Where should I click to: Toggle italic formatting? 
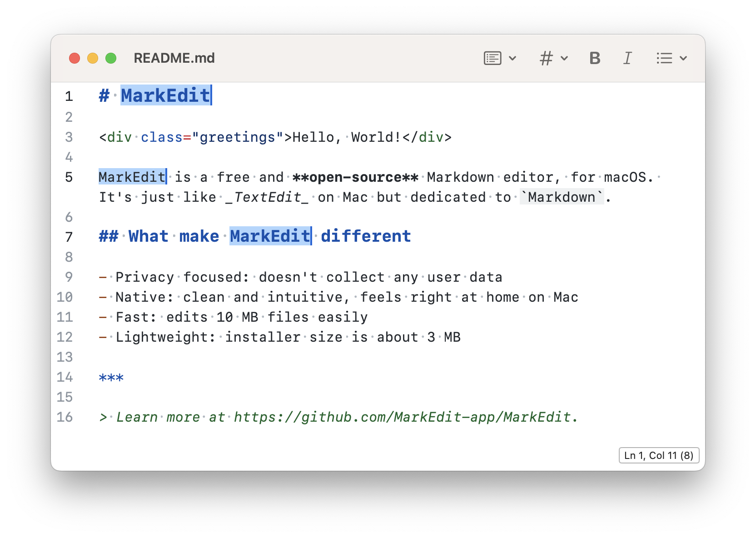(x=627, y=58)
